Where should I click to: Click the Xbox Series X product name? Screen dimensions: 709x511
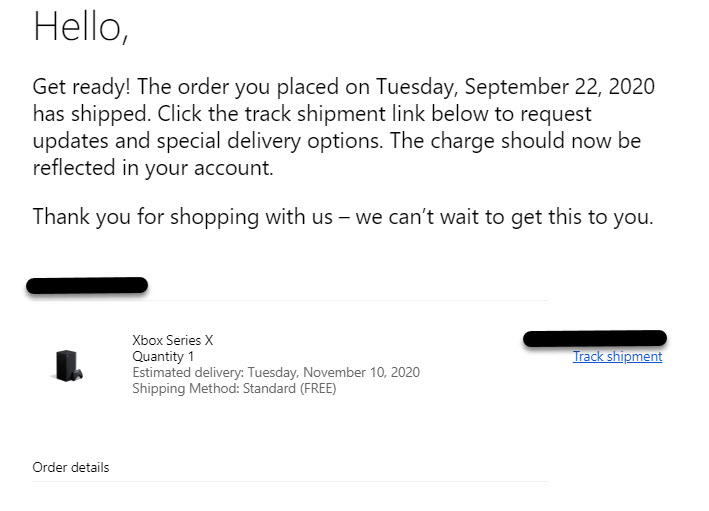click(x=173, y=340)
